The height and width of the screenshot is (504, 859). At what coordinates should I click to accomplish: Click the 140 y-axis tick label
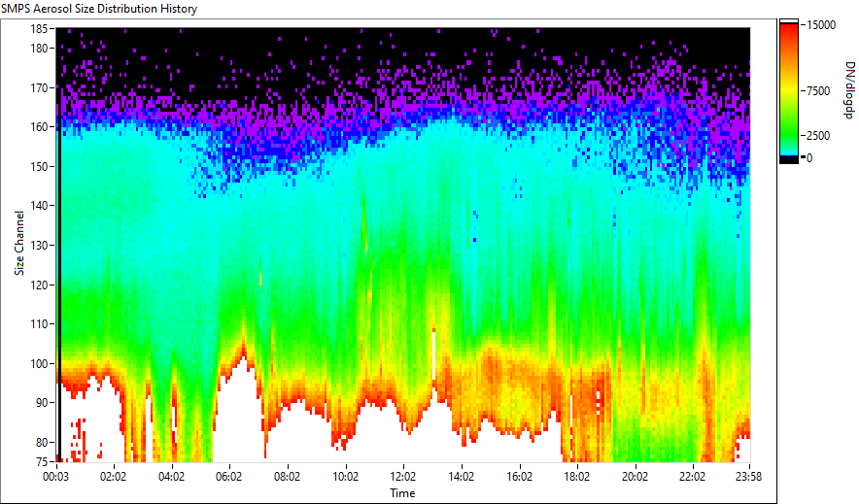(40, 206)
